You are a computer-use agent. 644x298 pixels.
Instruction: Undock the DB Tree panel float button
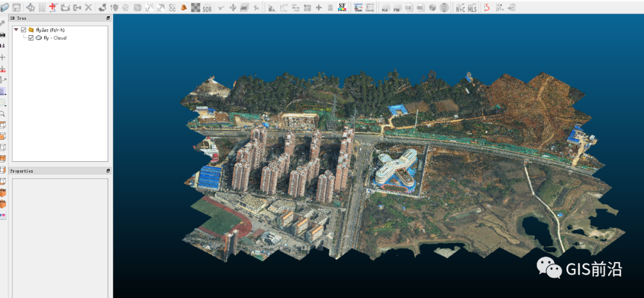(x=108, y=18)
